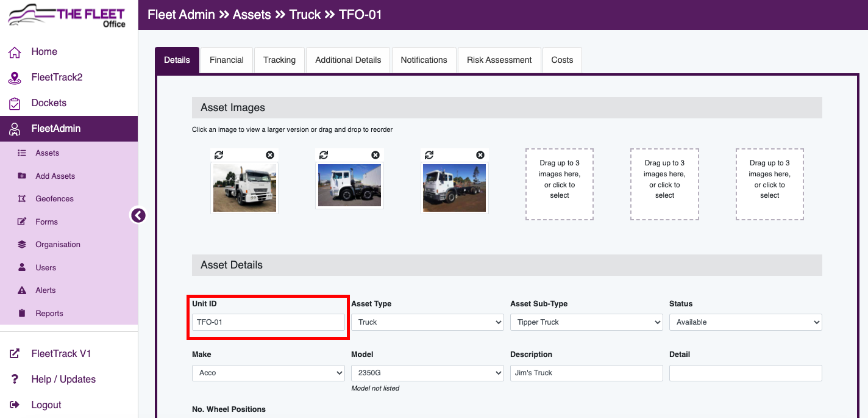Open the Asset Sub-Type dropdown
This screenshot has height=418, width=868.
[586, 322]
